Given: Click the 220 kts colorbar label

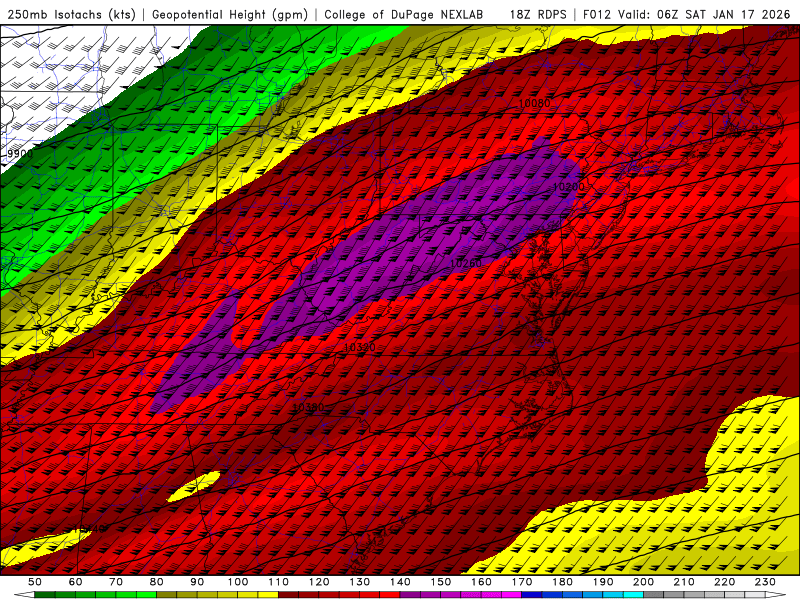Looking at the screenshot, I should pyautogui.click(x=725, y=582).
